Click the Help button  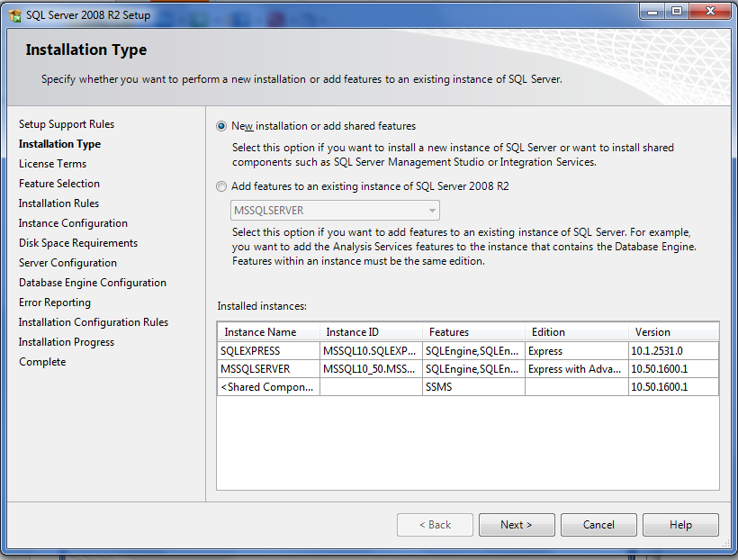[x=680, y=525]
